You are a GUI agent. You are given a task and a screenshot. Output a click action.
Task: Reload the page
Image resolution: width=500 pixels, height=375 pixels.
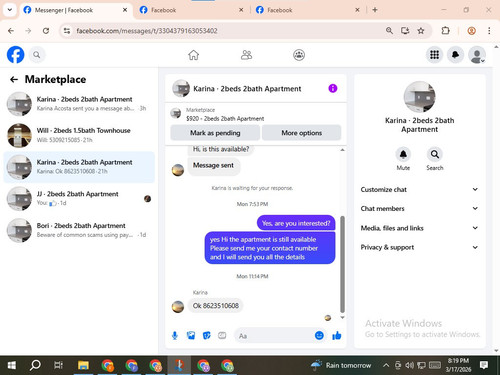click(46, 31)
